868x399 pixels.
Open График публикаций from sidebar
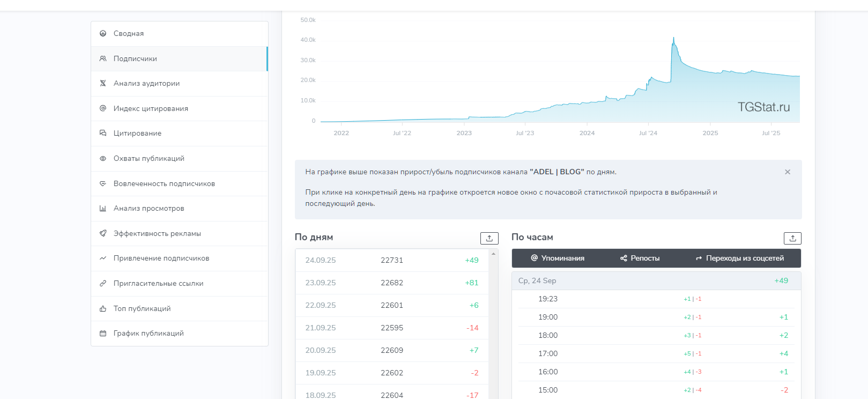149,333
